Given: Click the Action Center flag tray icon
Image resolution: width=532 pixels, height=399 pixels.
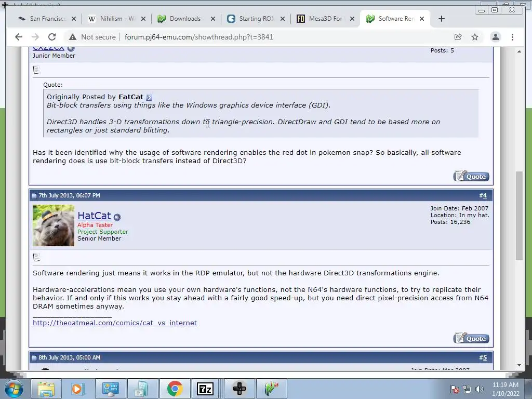Looking at the screenshot, I should click(455, 389).
